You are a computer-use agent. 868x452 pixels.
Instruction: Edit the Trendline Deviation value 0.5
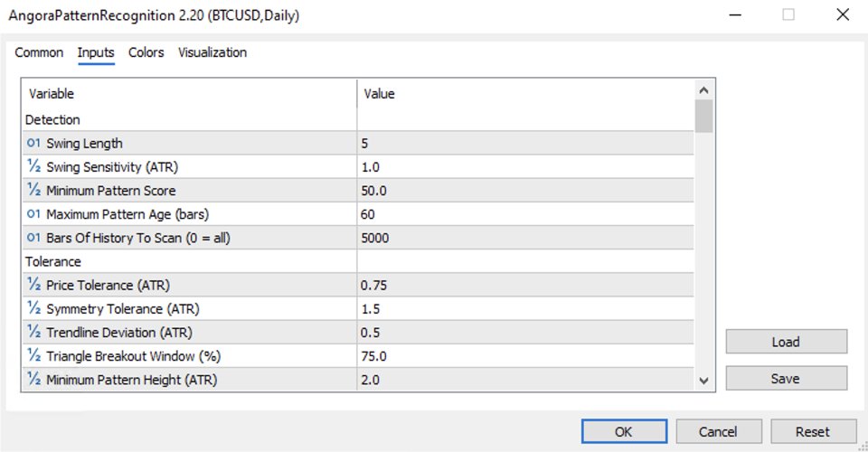coord(524,333)
